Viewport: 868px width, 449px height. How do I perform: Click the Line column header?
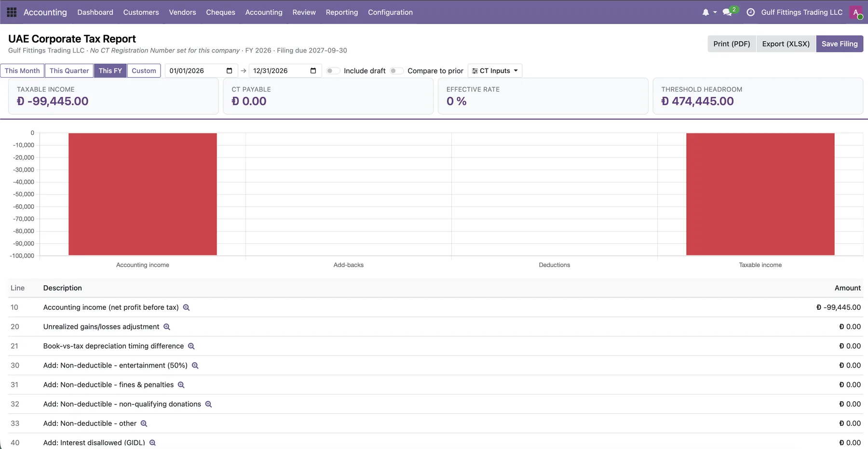[17, 288]
